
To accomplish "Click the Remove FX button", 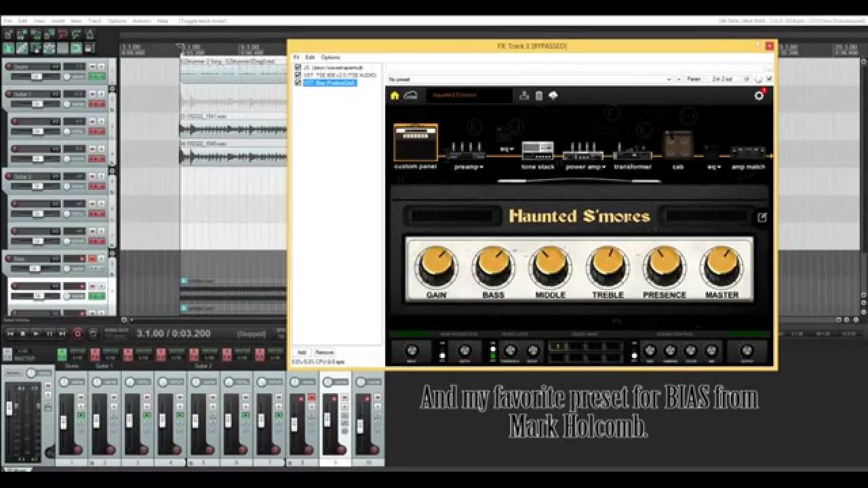I will (x=324, y=352).
